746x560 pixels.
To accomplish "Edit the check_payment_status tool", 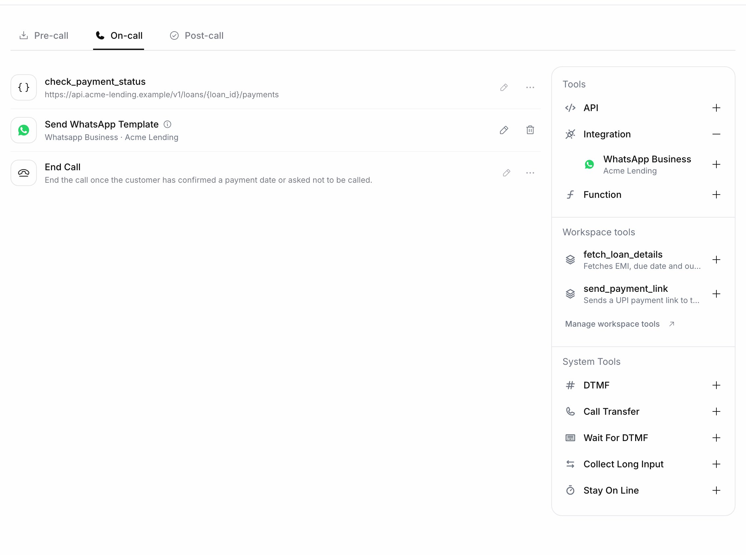I will coord(504,88).
